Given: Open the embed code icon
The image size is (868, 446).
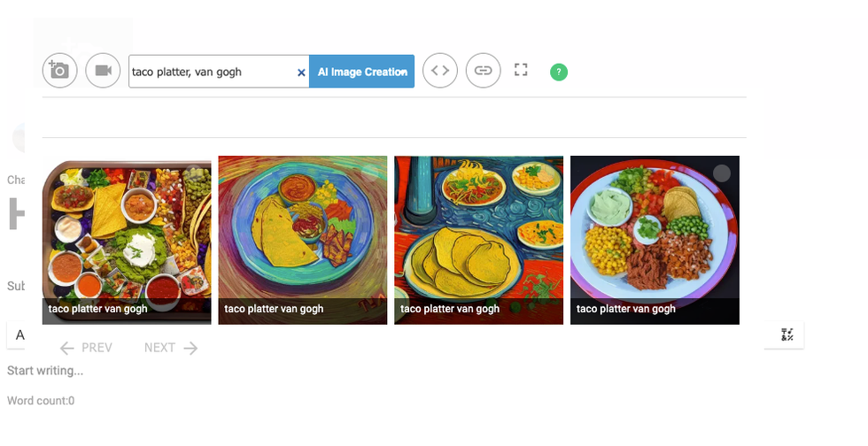Looking at the screenshot, I should (x=440, y=71).
